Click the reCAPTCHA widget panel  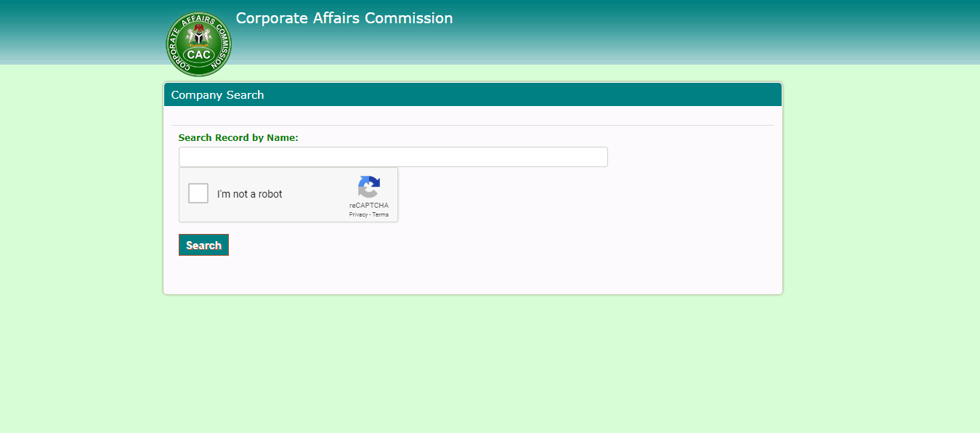(x=288, y=195)
